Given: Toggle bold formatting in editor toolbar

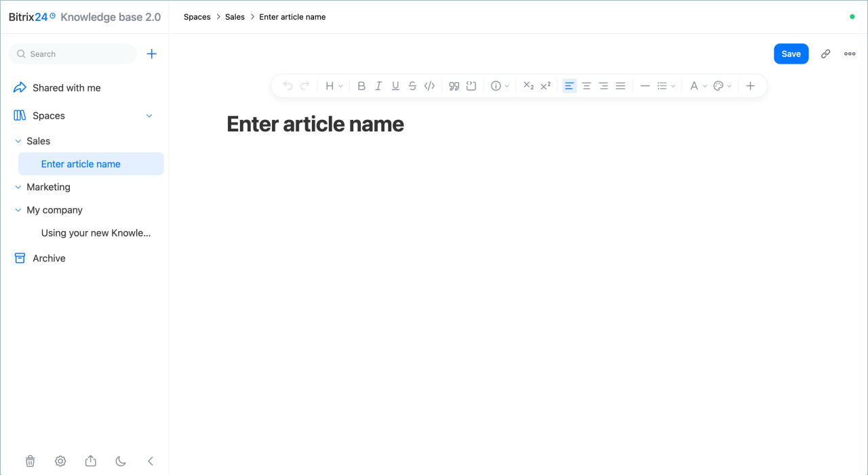Looking at the screenshot, I should (x=361, y=86).
